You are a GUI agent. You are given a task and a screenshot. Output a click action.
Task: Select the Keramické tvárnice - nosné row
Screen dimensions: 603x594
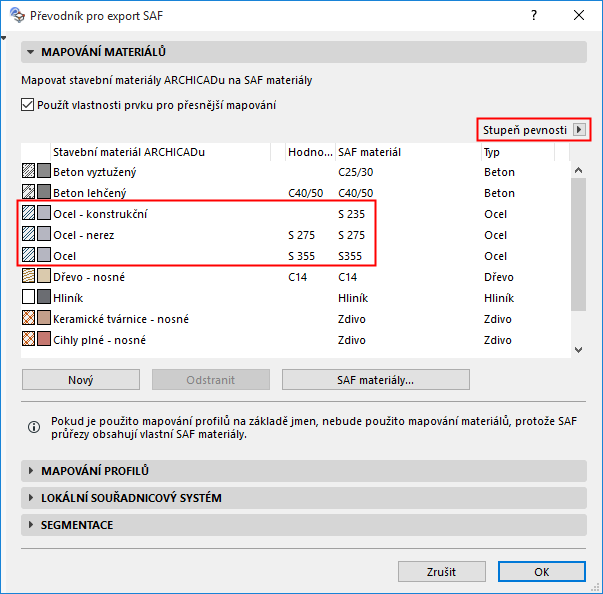pyautogui.click(x=296, y=318)
